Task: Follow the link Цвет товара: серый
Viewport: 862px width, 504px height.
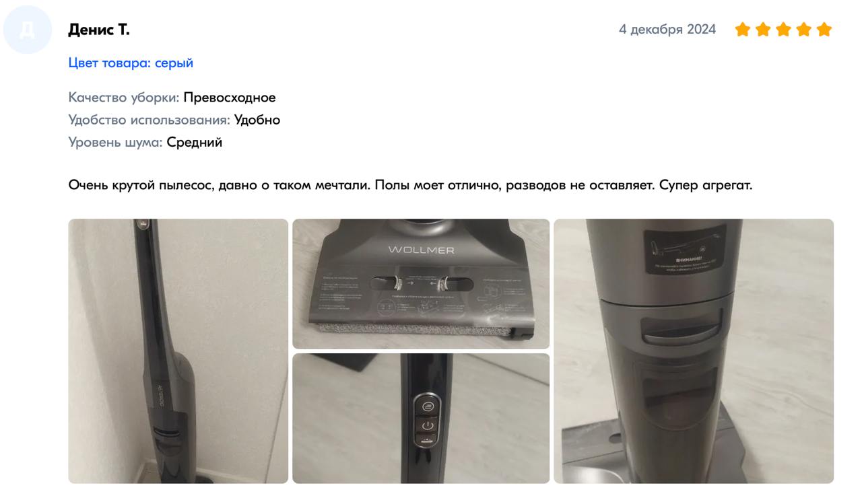Action: tap(131, 63)
